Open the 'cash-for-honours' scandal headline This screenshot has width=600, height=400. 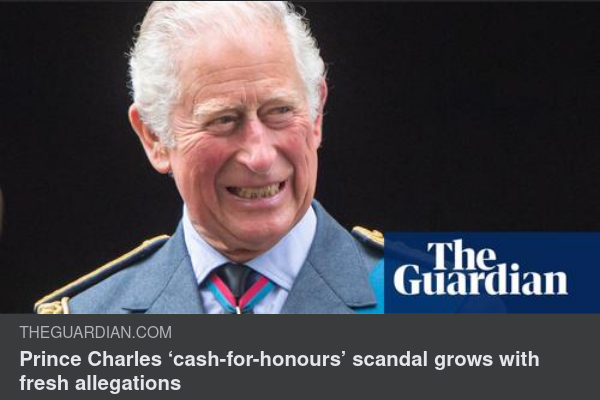(x=279, y=371)
